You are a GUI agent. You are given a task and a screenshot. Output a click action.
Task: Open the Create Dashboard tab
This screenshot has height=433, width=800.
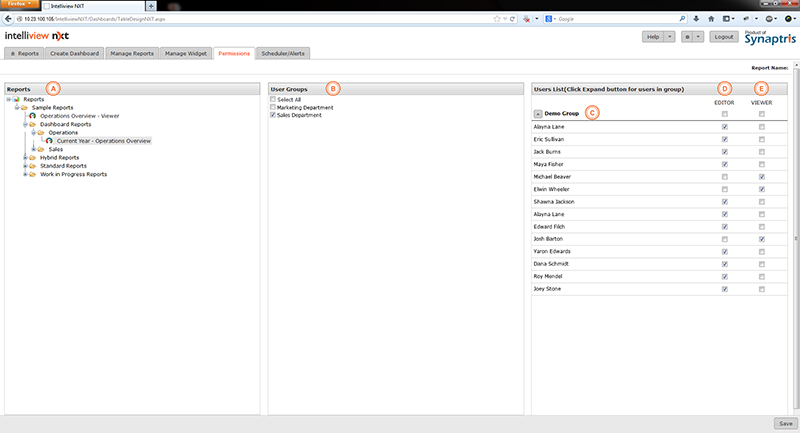click(74, 53)
